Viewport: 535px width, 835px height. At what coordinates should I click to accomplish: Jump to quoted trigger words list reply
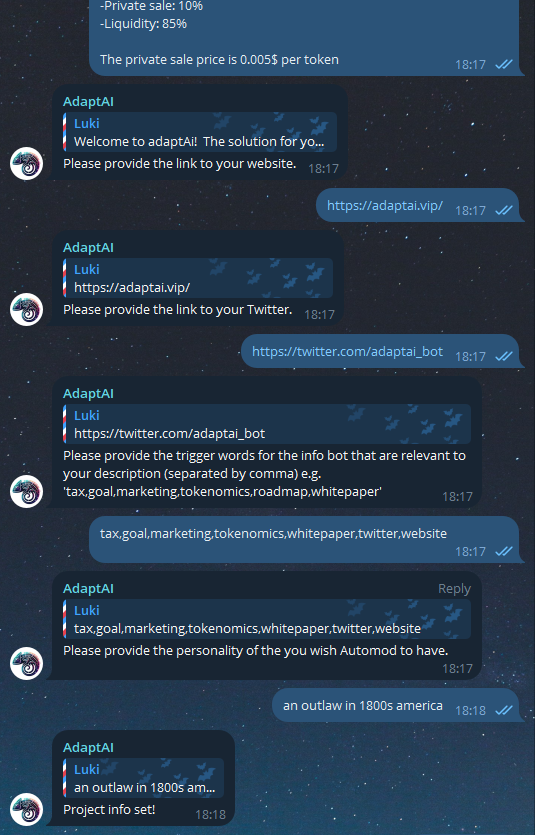click(267, 619)
